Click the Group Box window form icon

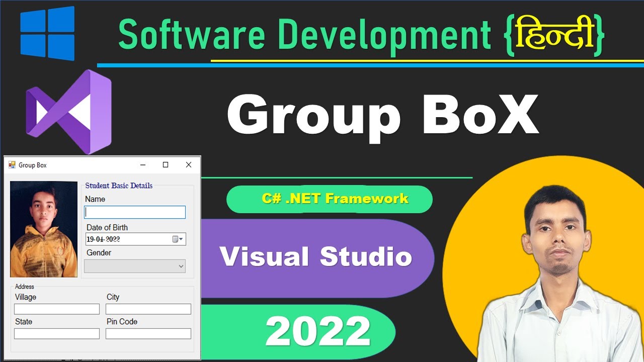pyautogui.click(x=12, y=165)
